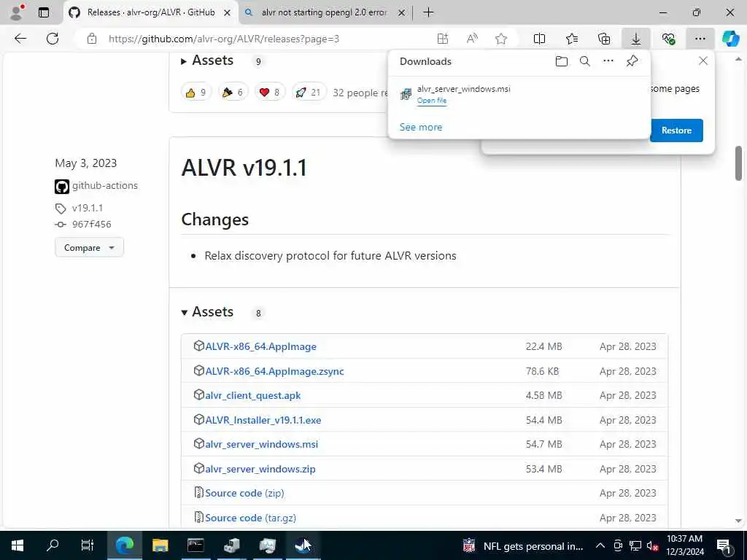Add party popper reaction
Viewport: 747px width, 560px height.
pos(233,93)
